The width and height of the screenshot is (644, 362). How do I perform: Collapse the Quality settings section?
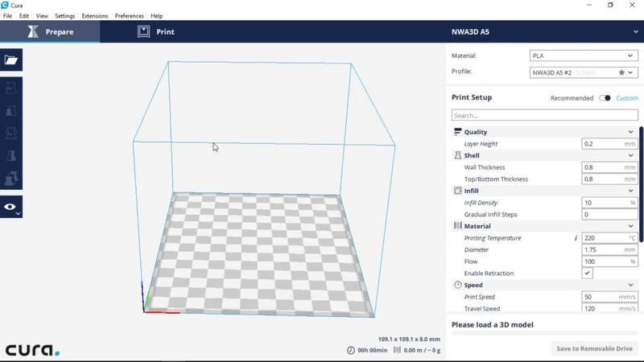click(x=630, y=132)
